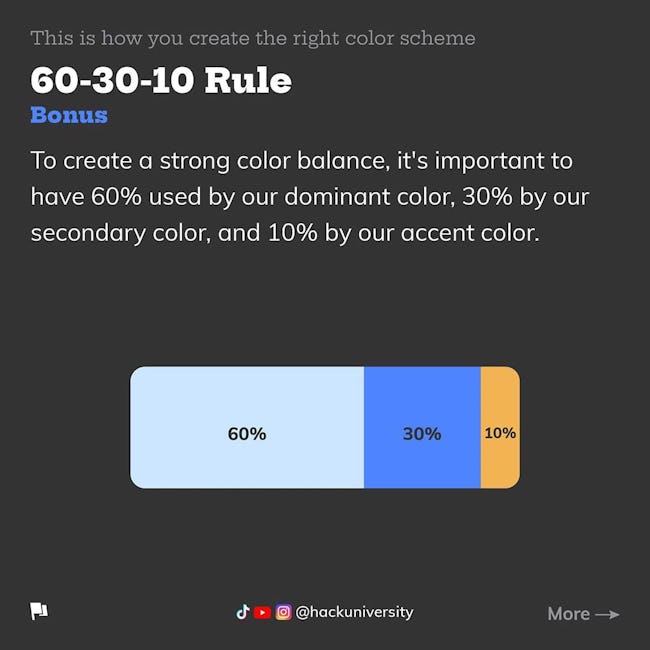Click the 60% label text
The image size is (650, 650).
[247, 434]
